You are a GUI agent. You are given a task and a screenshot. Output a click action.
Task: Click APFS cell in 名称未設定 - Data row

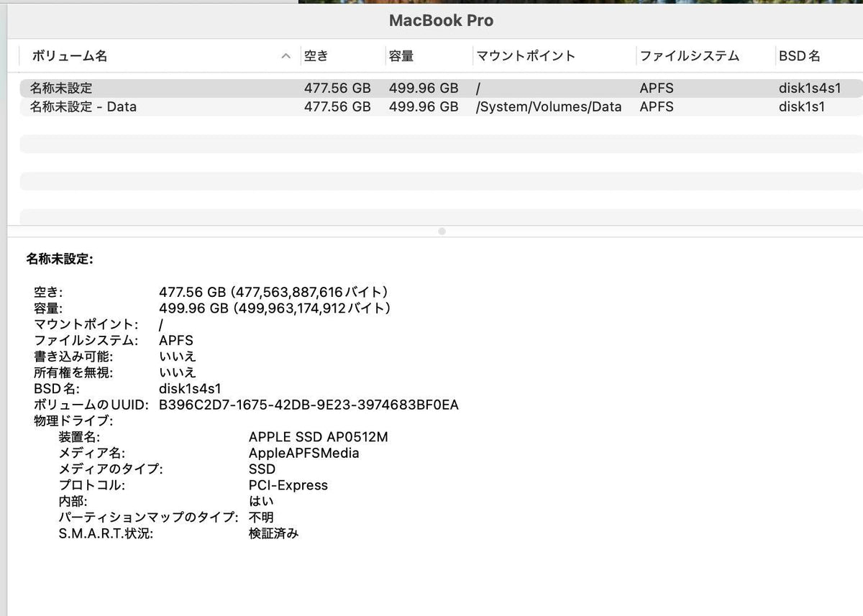(657, 107)
